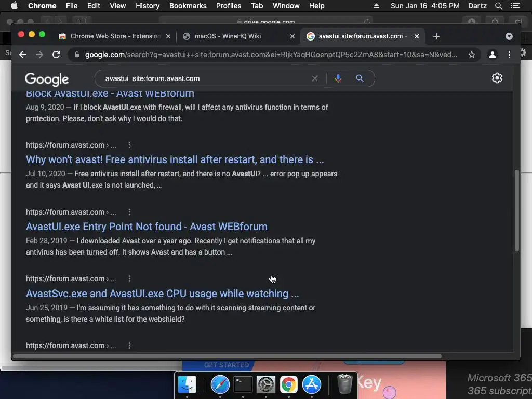Open three-dot menu of the bottom-most result
Image resolution: width=532 pixels, height=399 pixels.
129,345
